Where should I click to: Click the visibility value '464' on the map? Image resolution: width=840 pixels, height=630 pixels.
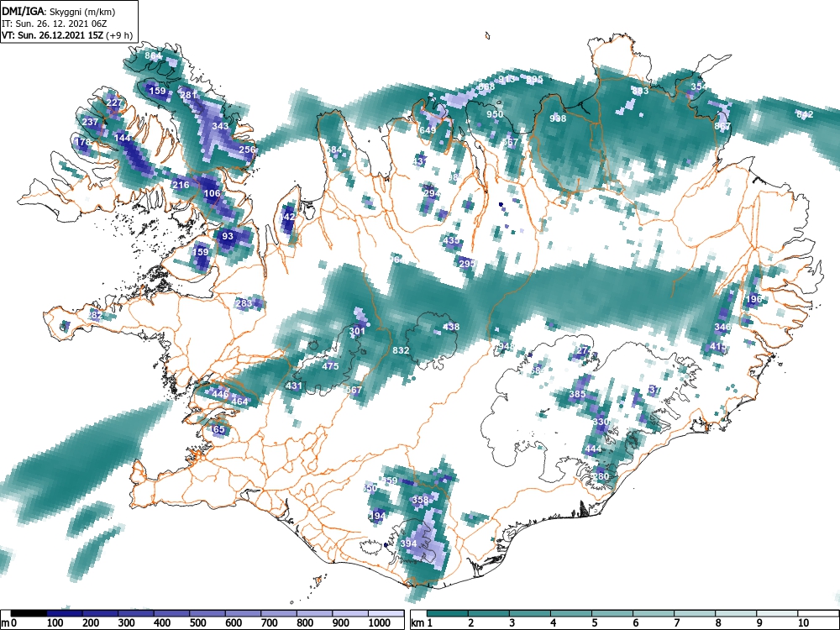click(239, 402)
